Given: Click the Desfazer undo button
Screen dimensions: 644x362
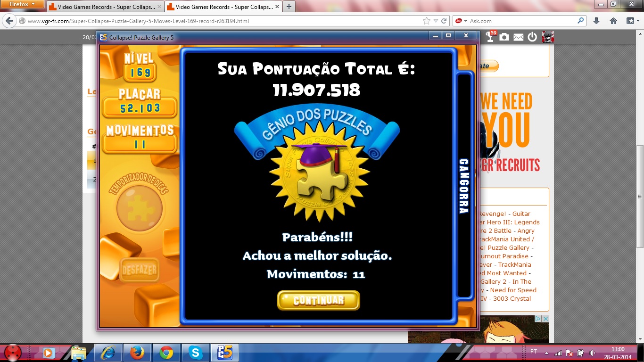Looking at the screenshot, I should [x=139, y=271].
